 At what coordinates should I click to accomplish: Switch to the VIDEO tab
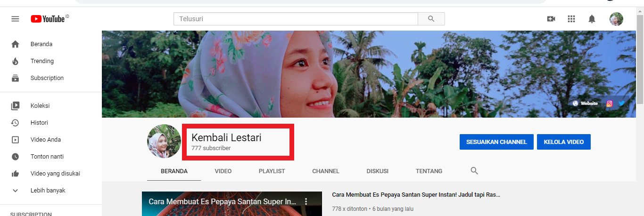[223, 171]
